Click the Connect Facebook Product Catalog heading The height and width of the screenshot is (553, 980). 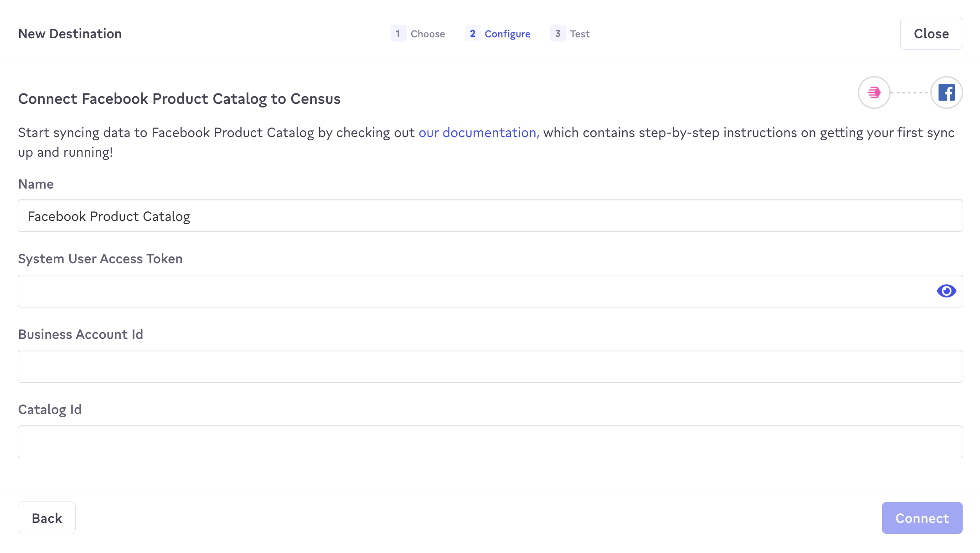(179, 99)
